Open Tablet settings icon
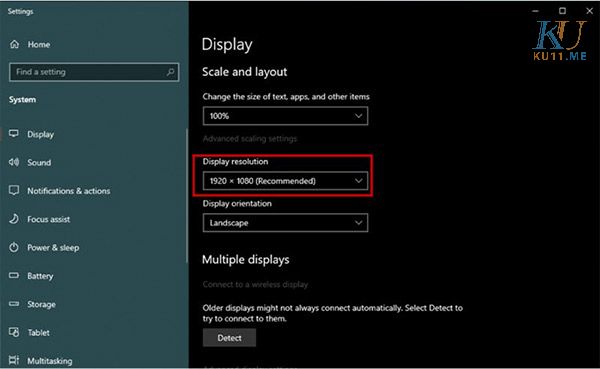This screenshot has height=369, width=600. coord(14,332)
